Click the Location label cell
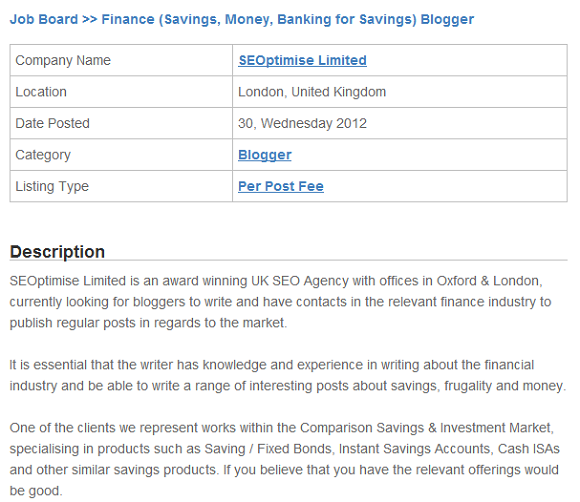The width and height of the screenshot is (580, 502). click(x=121, y=92)
